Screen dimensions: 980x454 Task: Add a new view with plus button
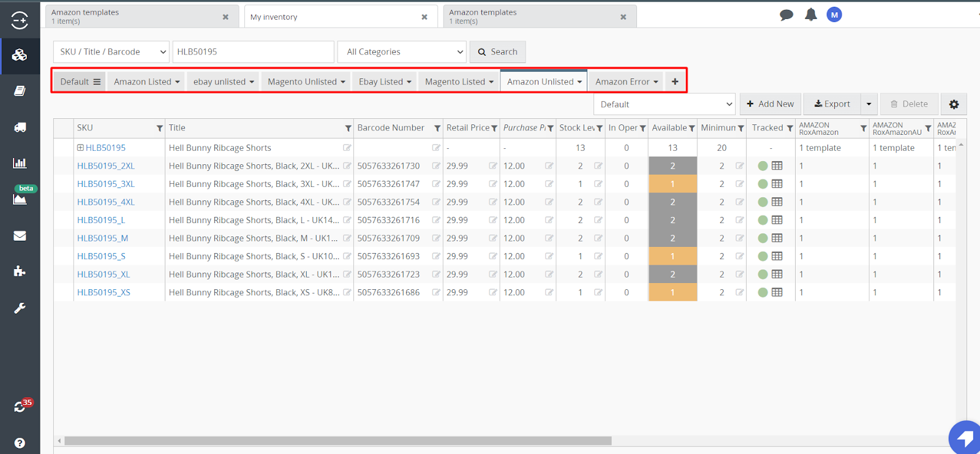click(x=675, y=81)
